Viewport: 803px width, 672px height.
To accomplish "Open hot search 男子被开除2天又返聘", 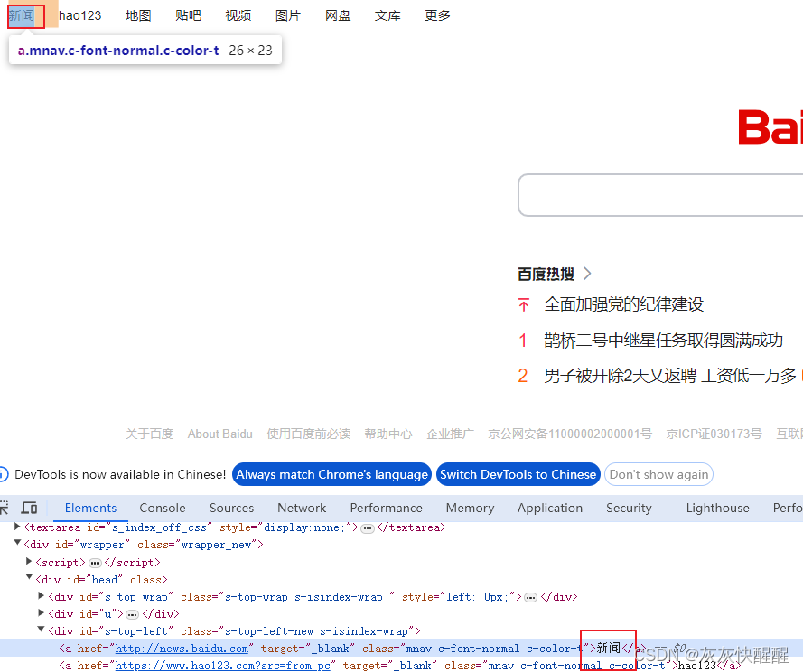I will tap(670, 376).
